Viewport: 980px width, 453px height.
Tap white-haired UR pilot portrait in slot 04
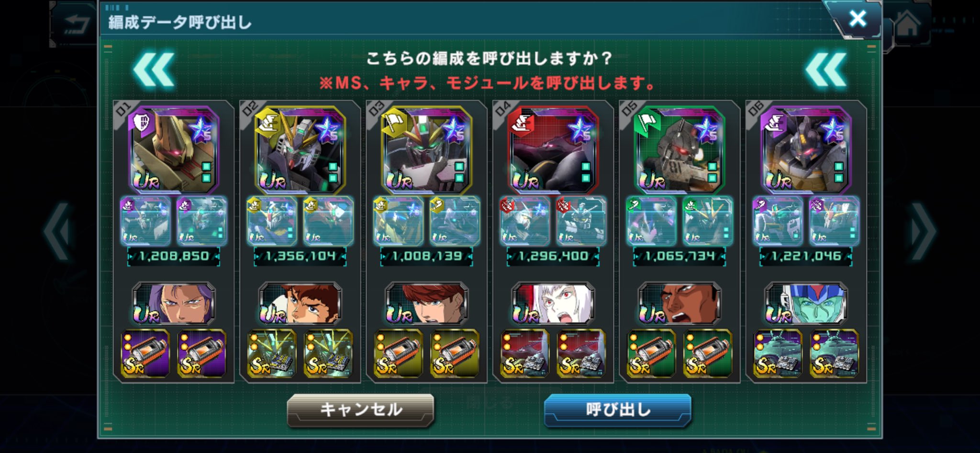pyautogui.click(x=553, y=304)
